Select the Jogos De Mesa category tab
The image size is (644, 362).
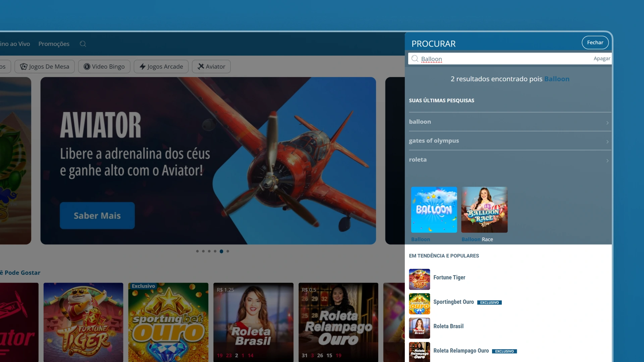point(45,66)
